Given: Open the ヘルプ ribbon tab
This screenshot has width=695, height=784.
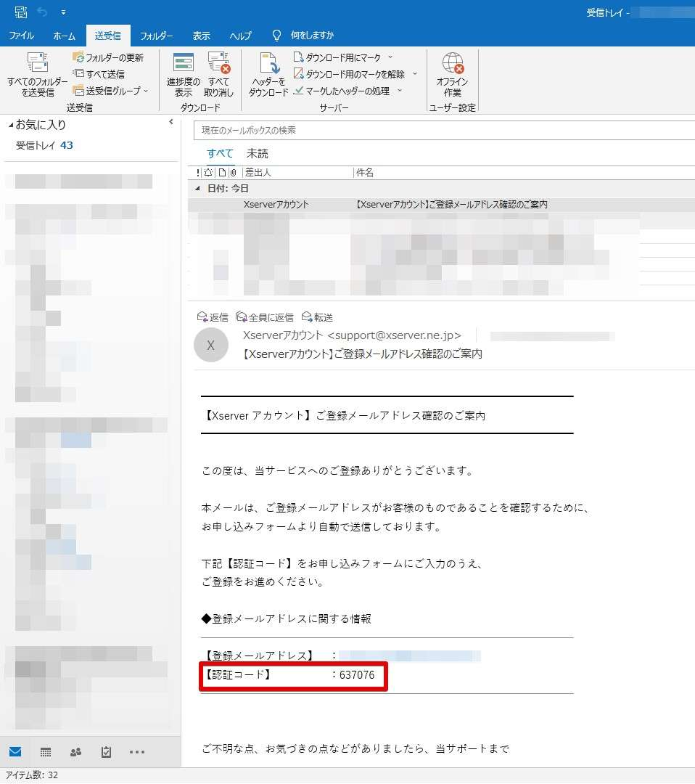Looking at the screenshot, I should [240, 36].
